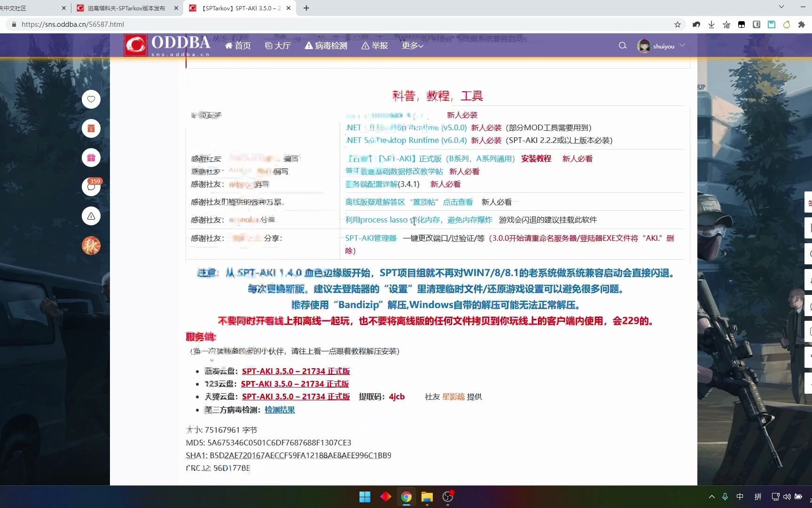Open the 举报 report nav item
The image size is (812, 508).
[375, 46]
